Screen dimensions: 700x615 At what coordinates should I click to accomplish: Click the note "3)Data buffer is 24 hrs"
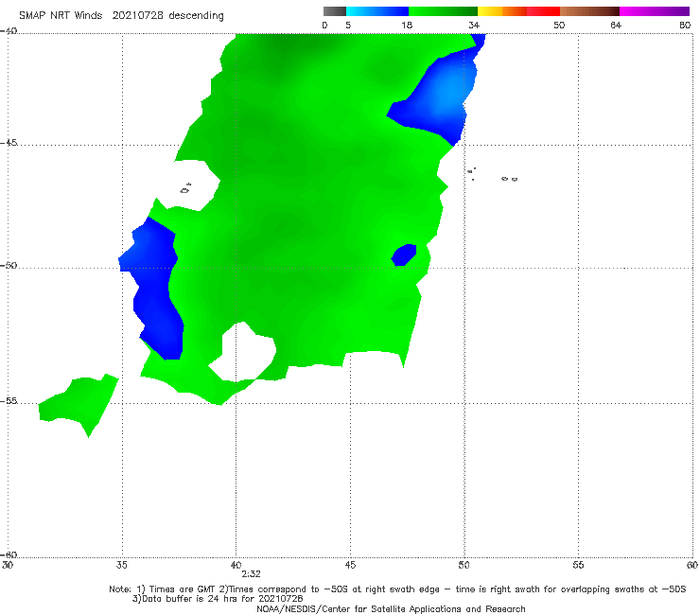coord(218,599)
